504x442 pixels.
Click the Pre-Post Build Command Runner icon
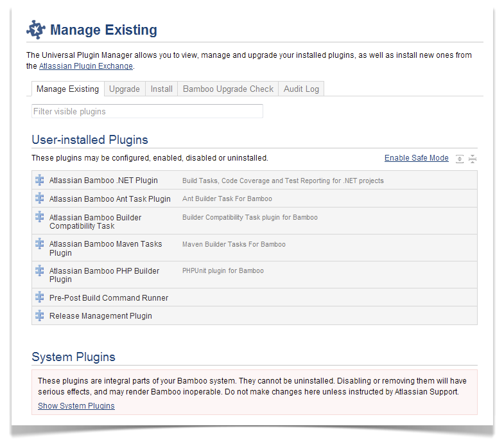(x=40, y=297)
